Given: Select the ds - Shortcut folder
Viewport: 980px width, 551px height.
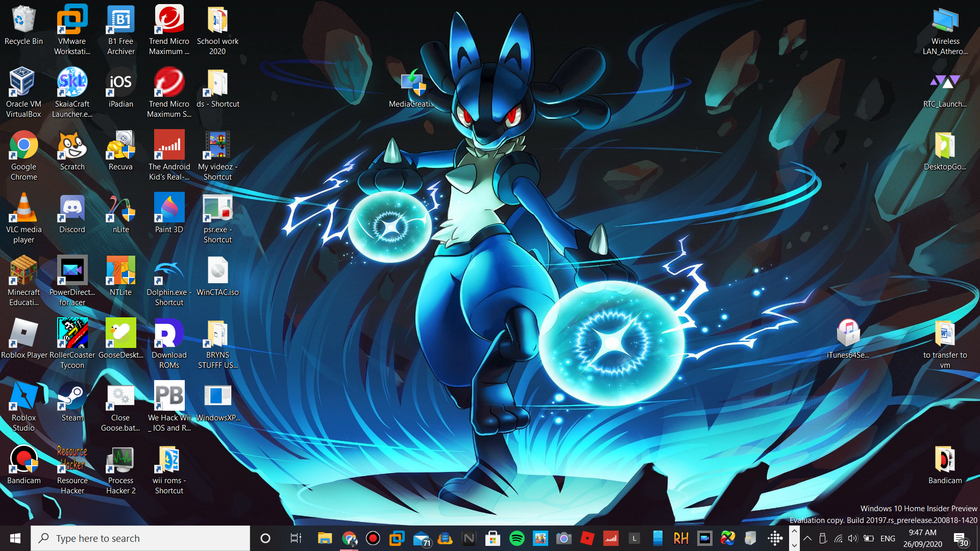Looking at the screenshot, I should (x=217, y=87).
